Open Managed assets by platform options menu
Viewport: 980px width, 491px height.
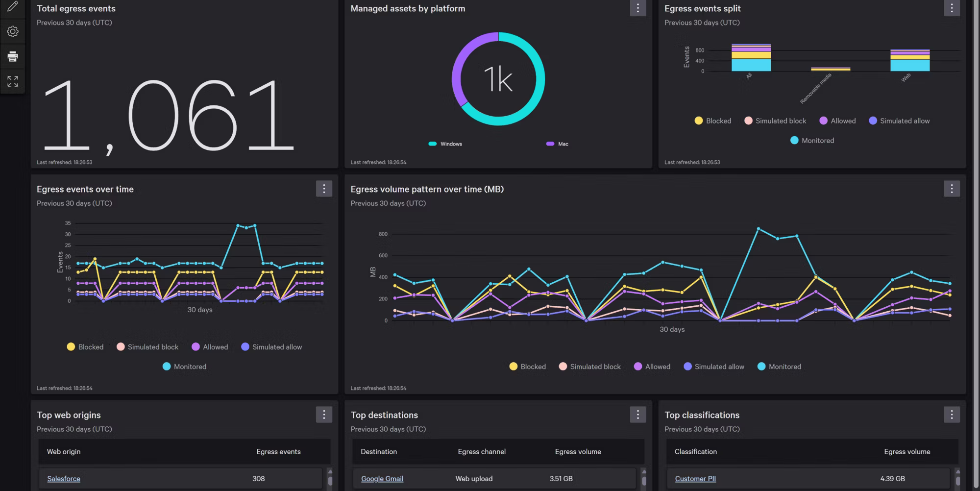click(x=637, y=8)
